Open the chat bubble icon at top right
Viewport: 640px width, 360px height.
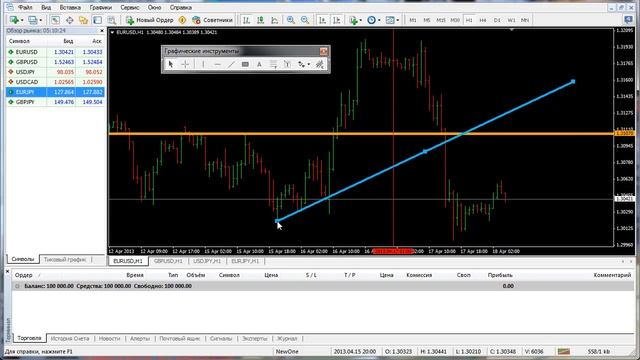629,20
